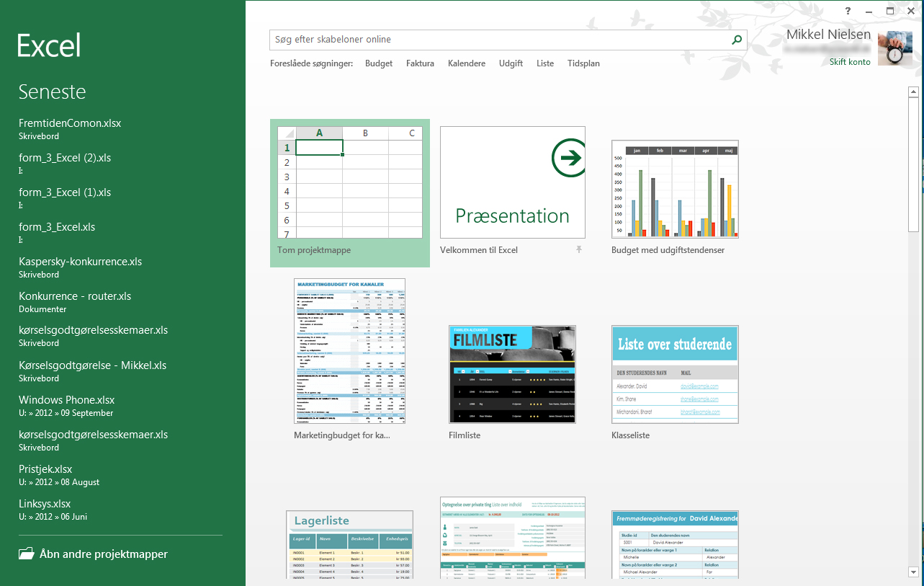The height and width of the screenshot is (586, 924).
Task: Select the Faktura suggested search
Action: click(420, 63)
